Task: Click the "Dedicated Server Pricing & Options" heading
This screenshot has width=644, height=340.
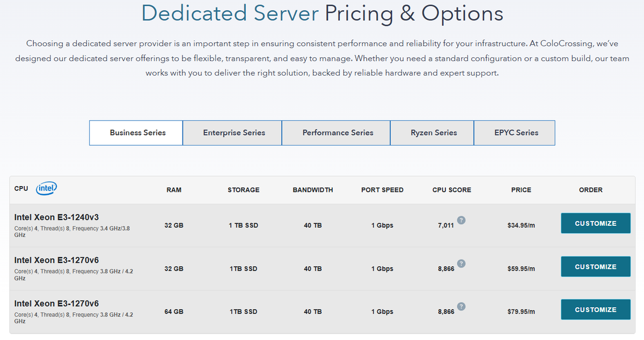Action: (x=322, y=13)
